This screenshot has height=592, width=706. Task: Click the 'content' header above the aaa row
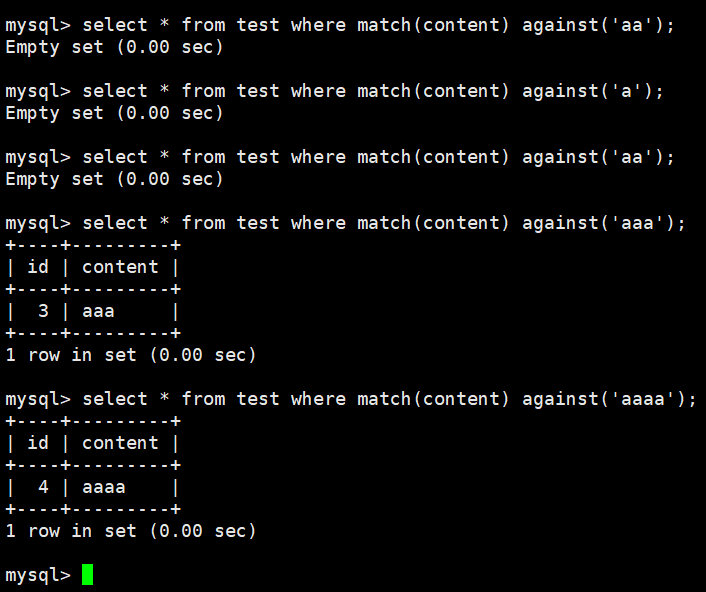coord(120,267)
